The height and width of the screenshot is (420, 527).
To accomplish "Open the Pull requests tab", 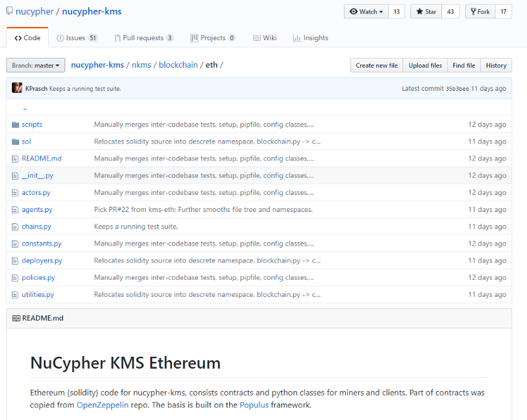I will [x=144, y=38].
